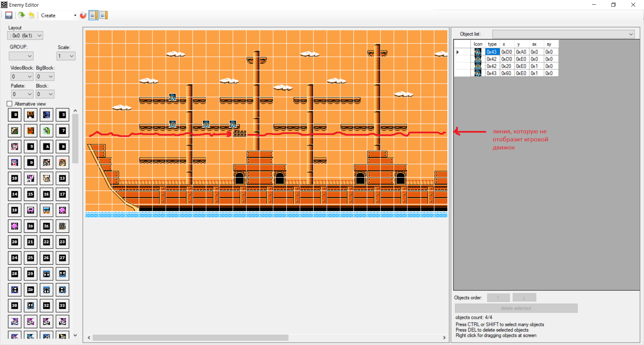Select enemy type 1E in palette
The width and height of the screenshot is (644, 345).
click(x=47, y=226)
